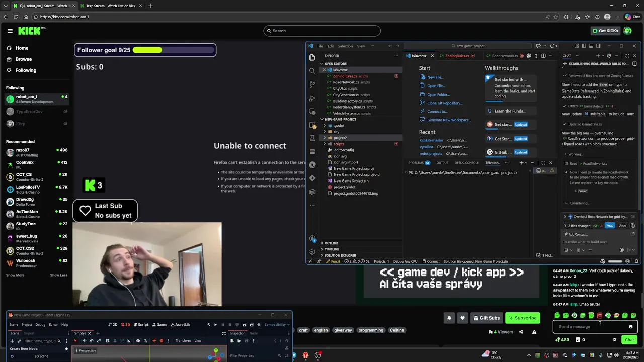644x362 pixels.
Task: Select the Redot Move Mode tool
Action: click(84, 341)
